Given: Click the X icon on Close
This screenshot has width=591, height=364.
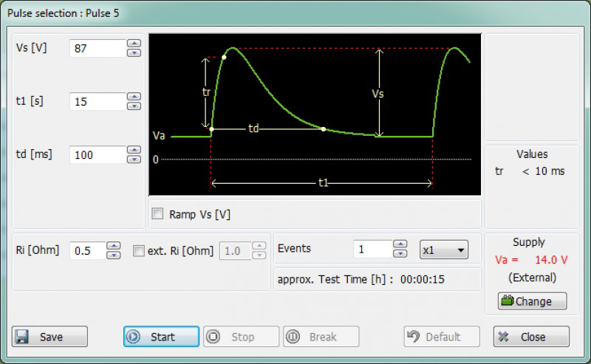Looking at the screenshot, I should click(x=503, y=337).
